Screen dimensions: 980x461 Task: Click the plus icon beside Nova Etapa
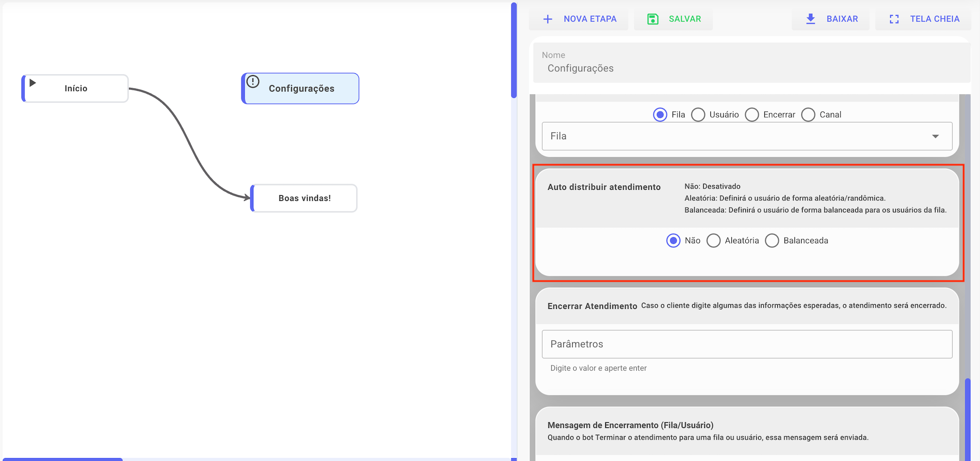point(548,19)
